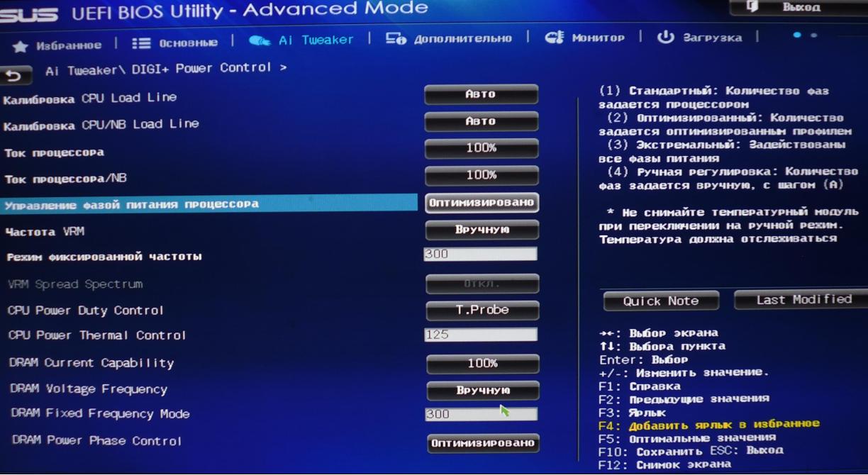868x475 pixels.
Task: Click the F3: Ярлык hint
Action: click(633, 412)
